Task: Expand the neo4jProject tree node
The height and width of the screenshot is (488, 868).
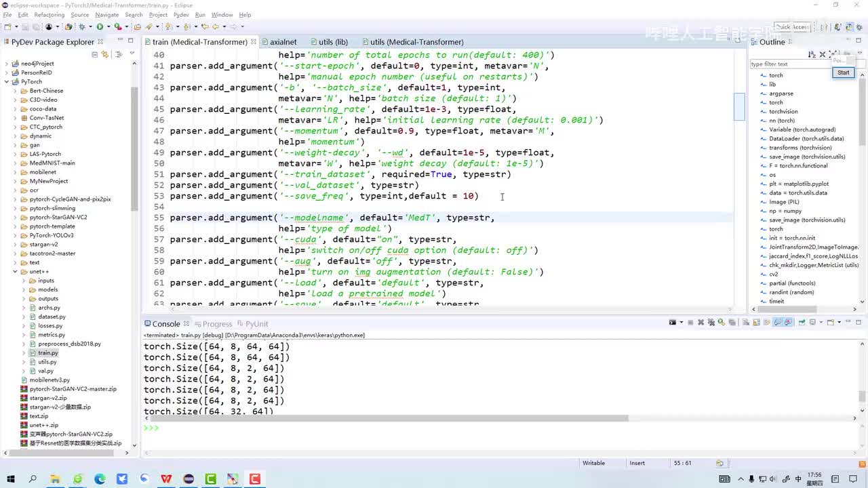Action: pos(7,64)
